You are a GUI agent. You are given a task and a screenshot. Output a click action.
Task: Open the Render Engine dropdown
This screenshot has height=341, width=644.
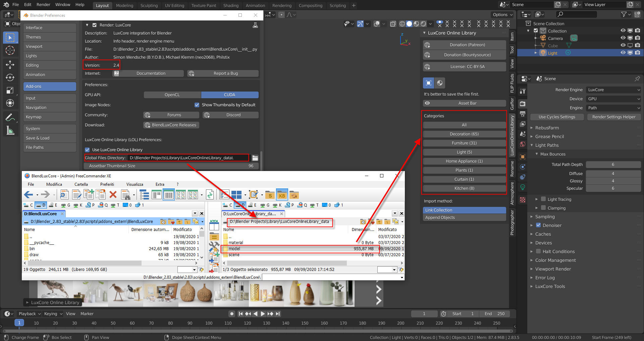pyautogui.click(x=613, y=90)
